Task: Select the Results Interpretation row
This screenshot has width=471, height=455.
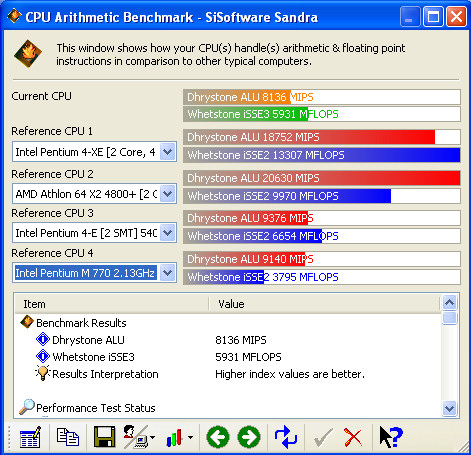Action: (228, 374)
